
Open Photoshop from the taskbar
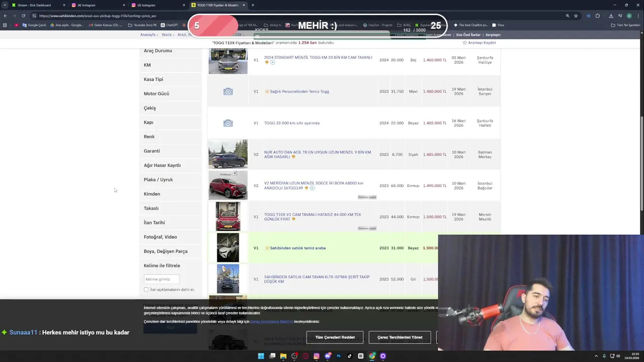point(339,356)
